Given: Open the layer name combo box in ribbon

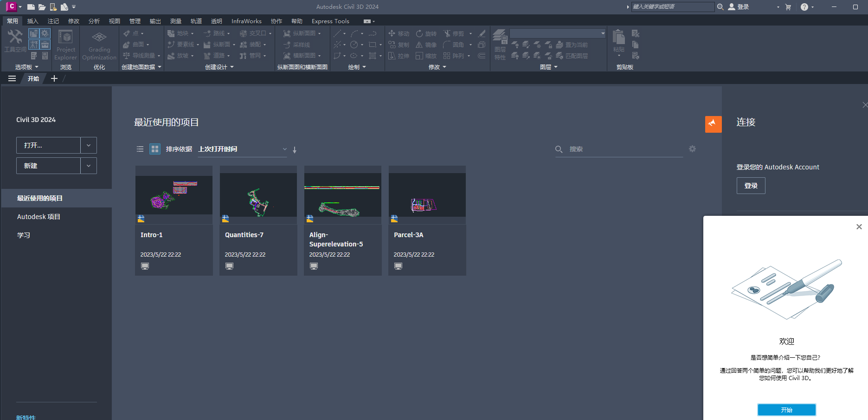Looking at the screenshot, I should coord(558,33).
